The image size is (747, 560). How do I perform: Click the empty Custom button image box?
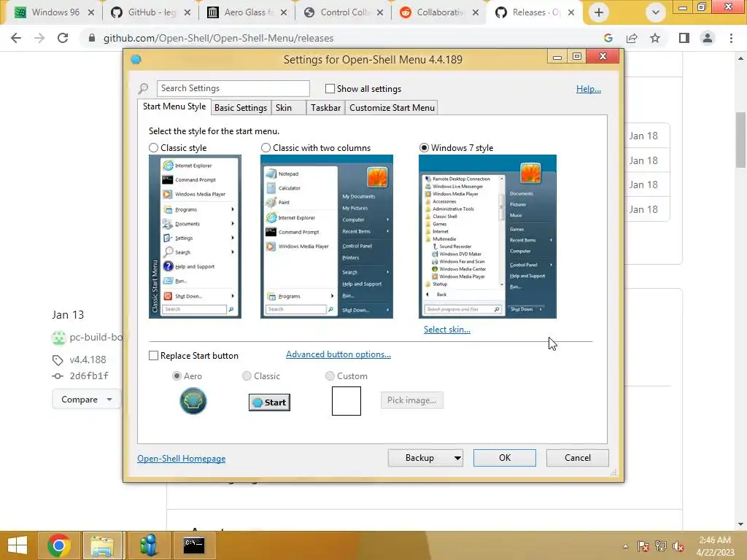tap(347, 401)
